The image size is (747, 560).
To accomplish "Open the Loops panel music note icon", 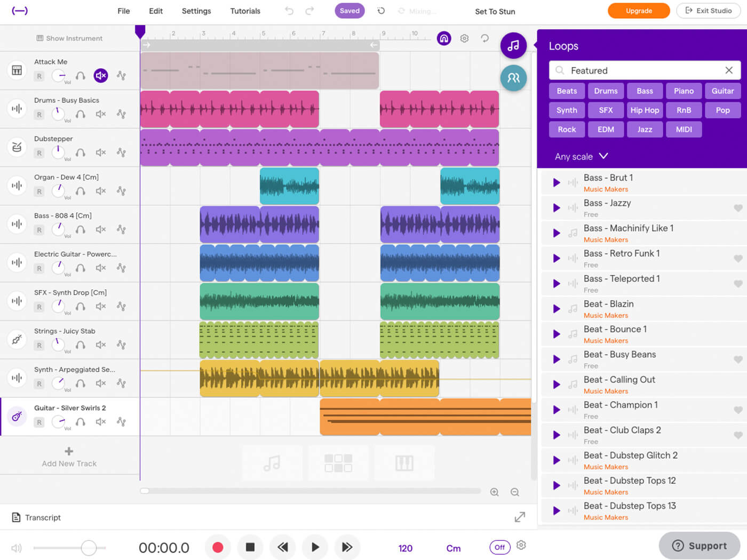I will tap(513, 45).
